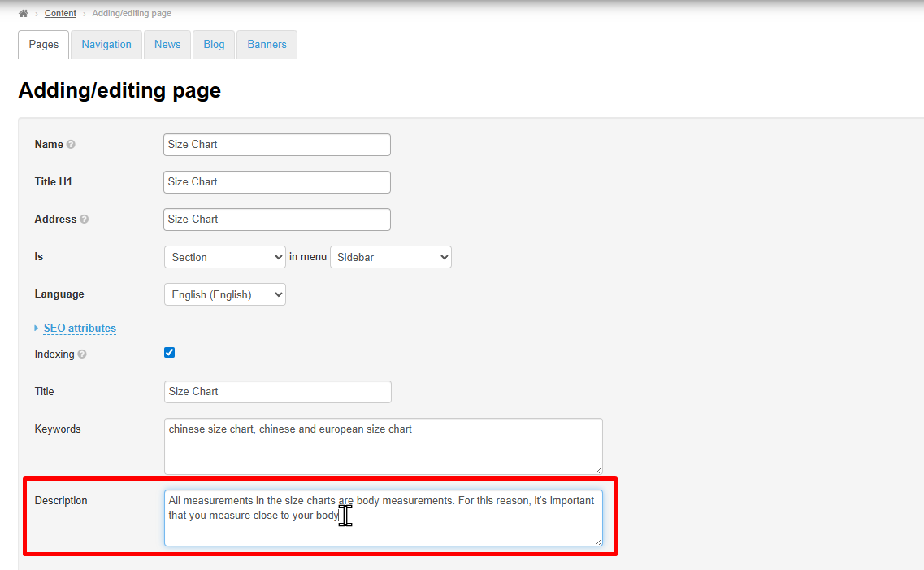
Task: Click the Name input field
Action: point(276,145)
